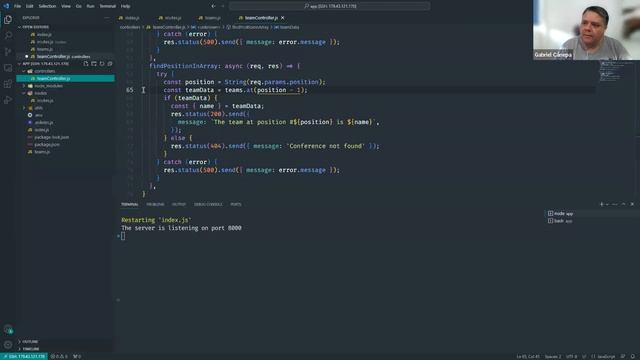Click the VS Code logo icon

click(x=6, y=6)
